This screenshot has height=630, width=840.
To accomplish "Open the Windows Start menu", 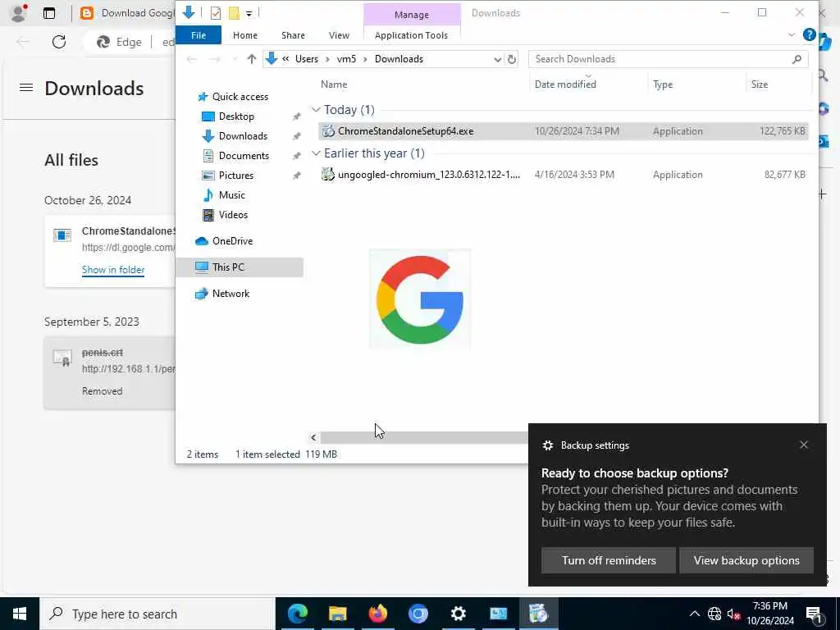I will pos(20,614).
